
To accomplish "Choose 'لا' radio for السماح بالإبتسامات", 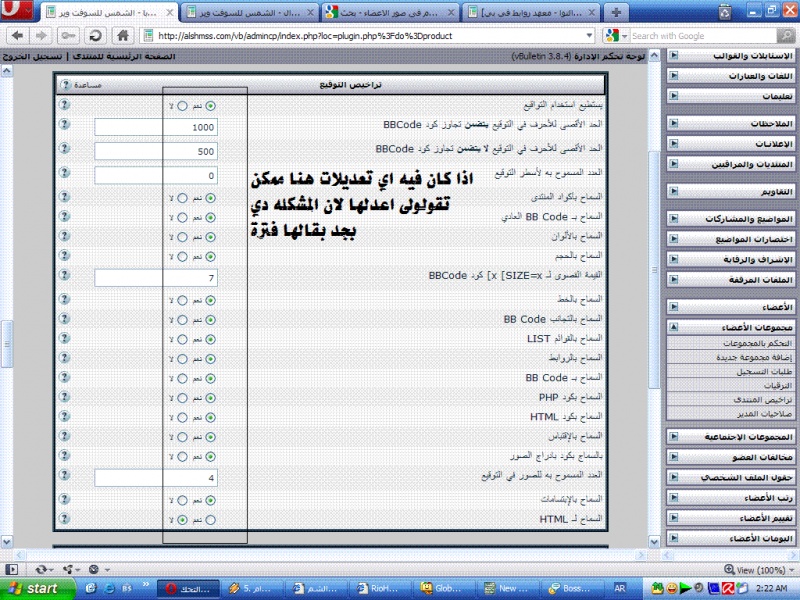I will (x=182, y=499).
